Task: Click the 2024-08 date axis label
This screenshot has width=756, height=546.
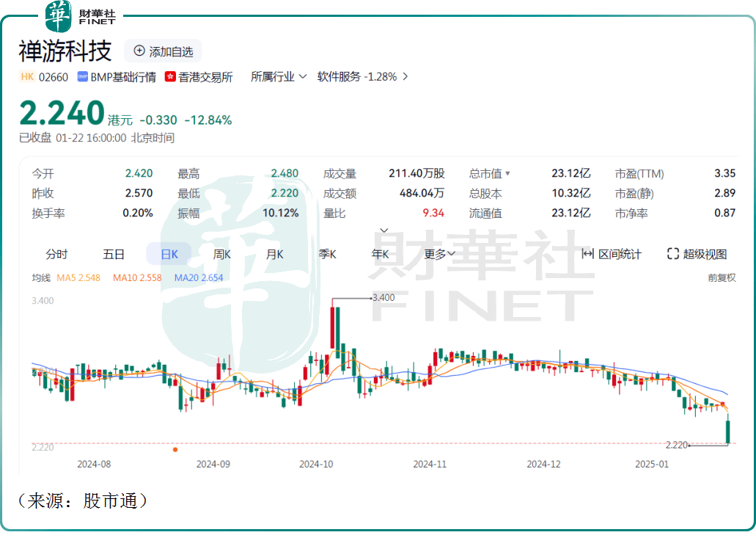Action: coord(94,464)
